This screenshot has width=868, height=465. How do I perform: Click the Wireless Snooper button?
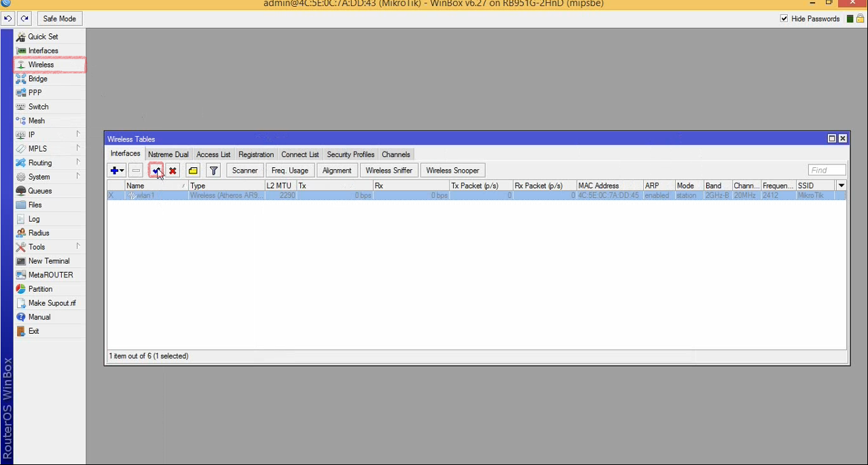453,171
